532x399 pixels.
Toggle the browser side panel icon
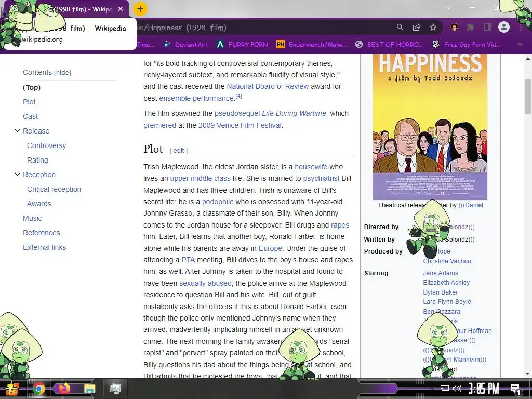[x=487, y=27]
